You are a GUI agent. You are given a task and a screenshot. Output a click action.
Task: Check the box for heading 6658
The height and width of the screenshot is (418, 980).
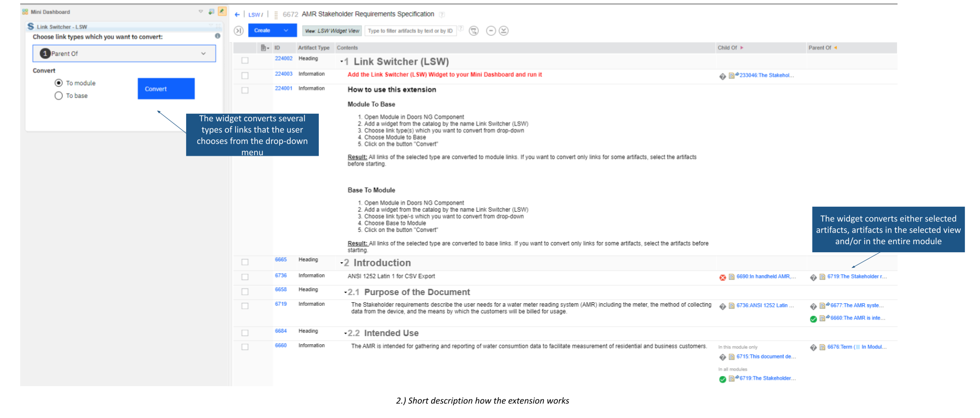245,292
